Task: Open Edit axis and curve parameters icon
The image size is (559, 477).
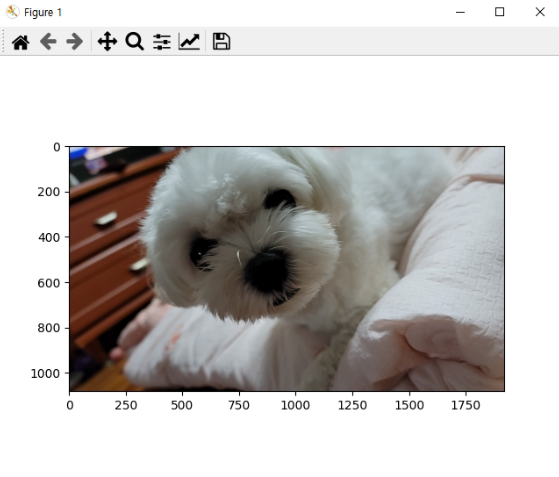Action: [189, 41]
